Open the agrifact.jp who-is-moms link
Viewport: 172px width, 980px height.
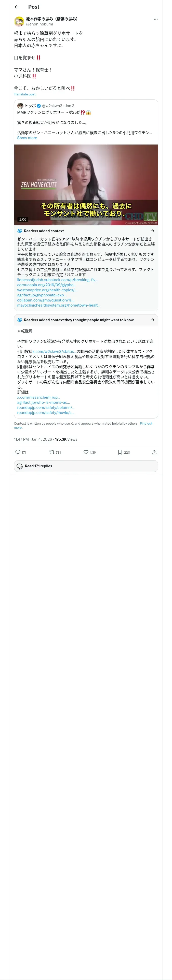click(44, 402)
